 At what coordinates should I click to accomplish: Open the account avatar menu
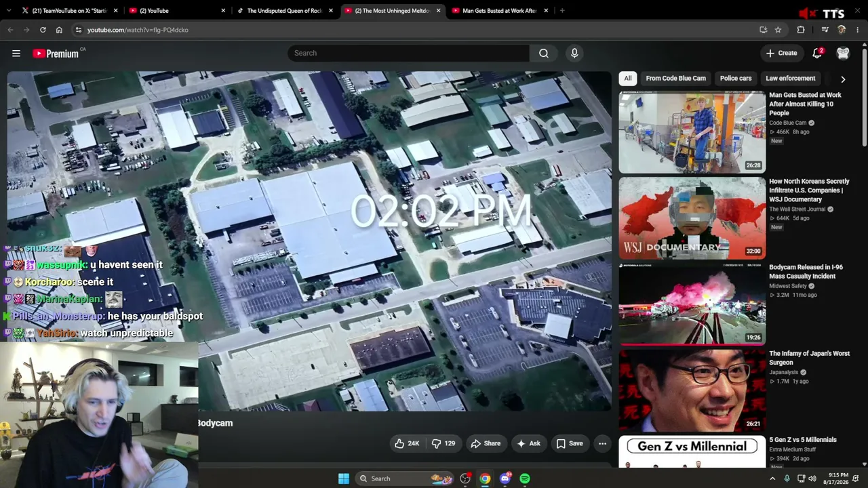click(843, 53)
